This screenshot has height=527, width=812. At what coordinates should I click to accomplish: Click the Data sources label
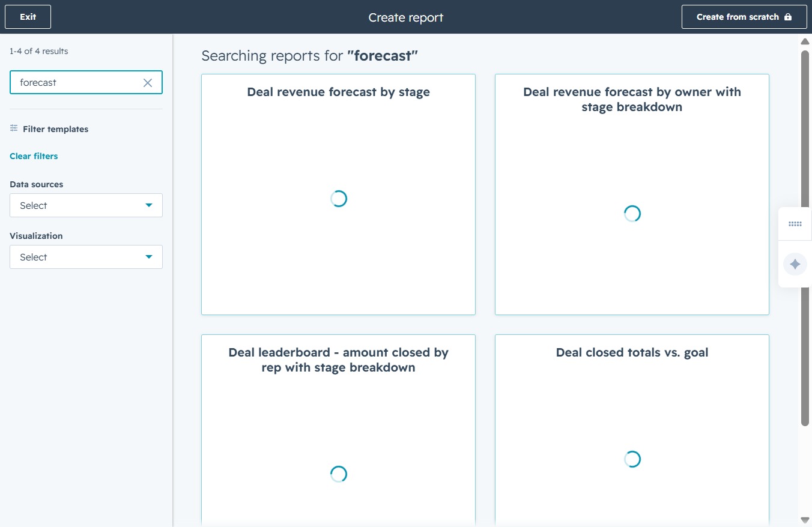pyautogui.click(x=36, y=184)
